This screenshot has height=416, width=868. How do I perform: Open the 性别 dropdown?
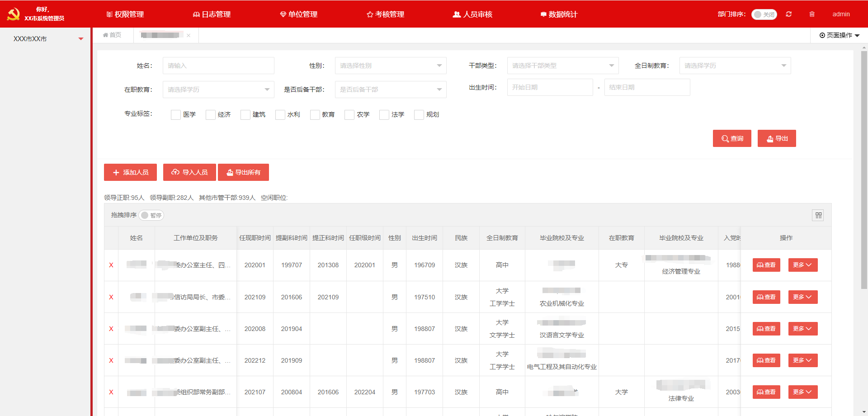[390, 66]
